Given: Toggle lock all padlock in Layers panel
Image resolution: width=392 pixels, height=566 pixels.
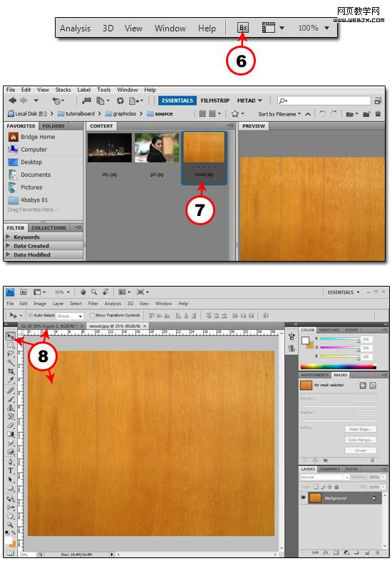Looking at the screenshot, I should coord(336,487).
